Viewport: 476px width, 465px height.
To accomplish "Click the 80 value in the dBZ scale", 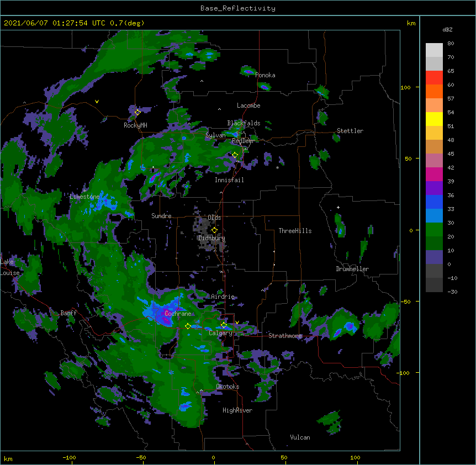I will point(451,44).
